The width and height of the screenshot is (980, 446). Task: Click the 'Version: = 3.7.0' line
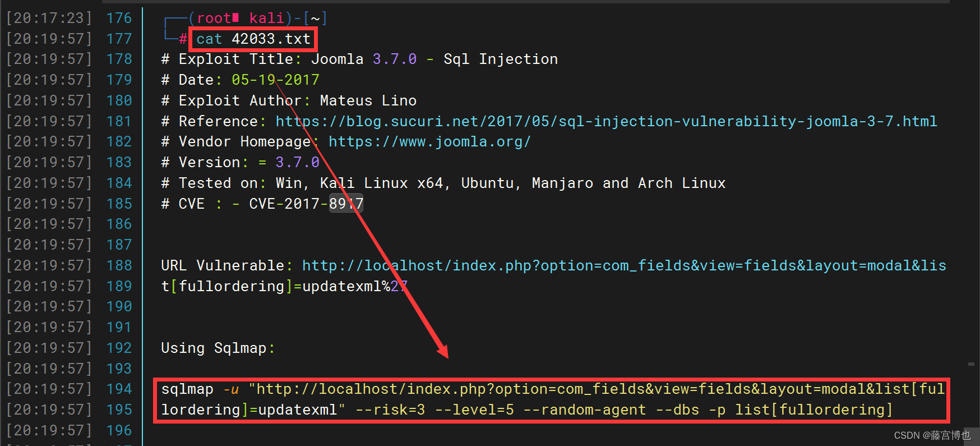pos(240,162)
